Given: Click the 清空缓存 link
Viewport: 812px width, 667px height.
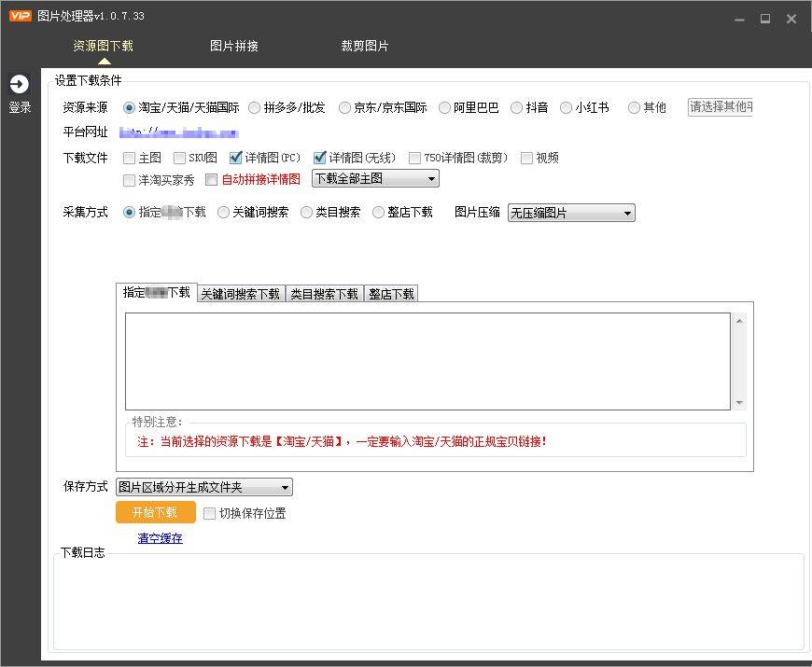Looking at the screenshot, I should point(158,538).
